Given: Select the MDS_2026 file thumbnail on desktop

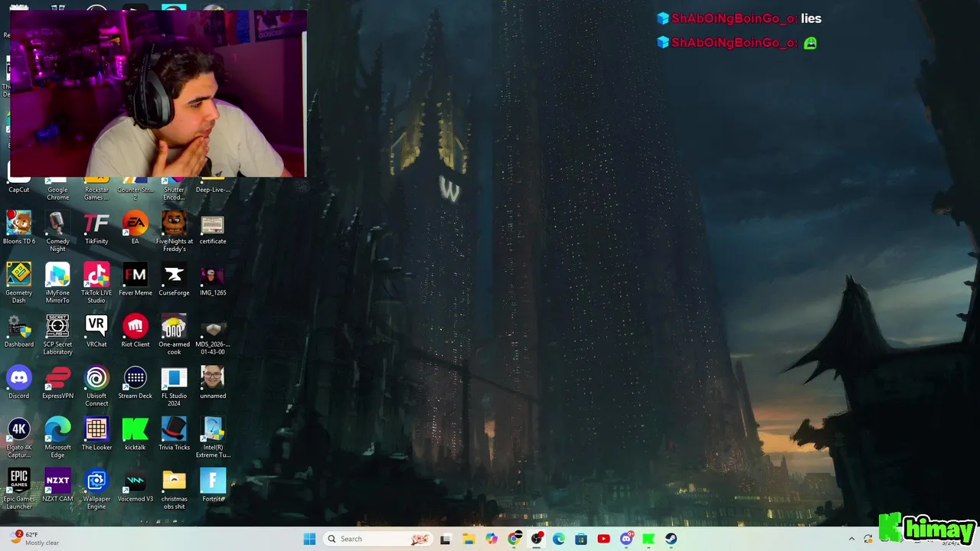Looking at the screenshot, I should coord(213,328).
